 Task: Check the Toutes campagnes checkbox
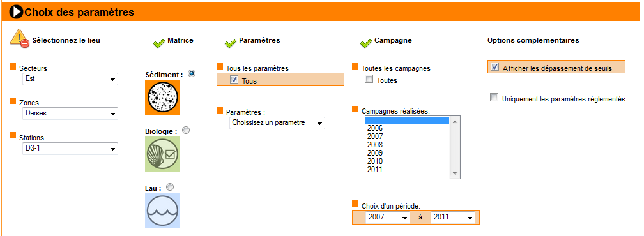click(369, 80)
